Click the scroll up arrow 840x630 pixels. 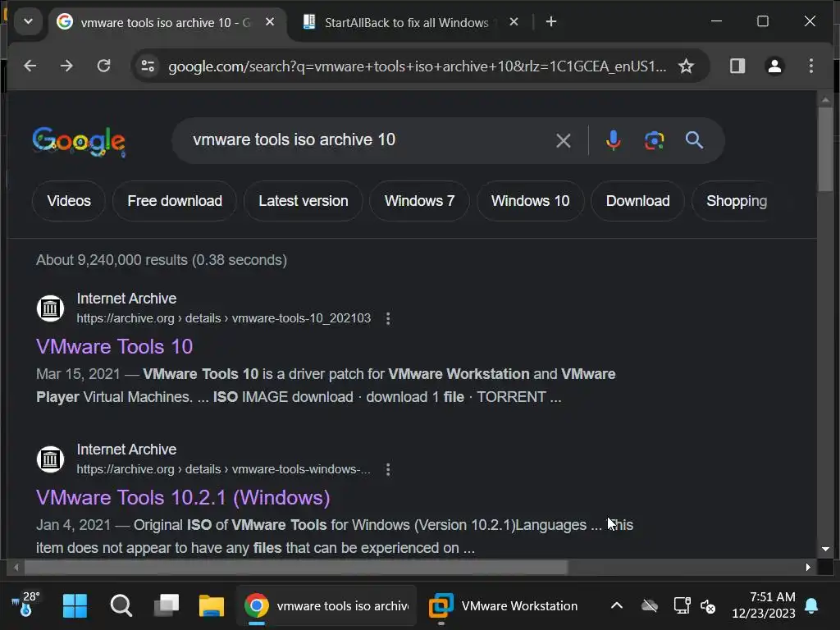825,99
